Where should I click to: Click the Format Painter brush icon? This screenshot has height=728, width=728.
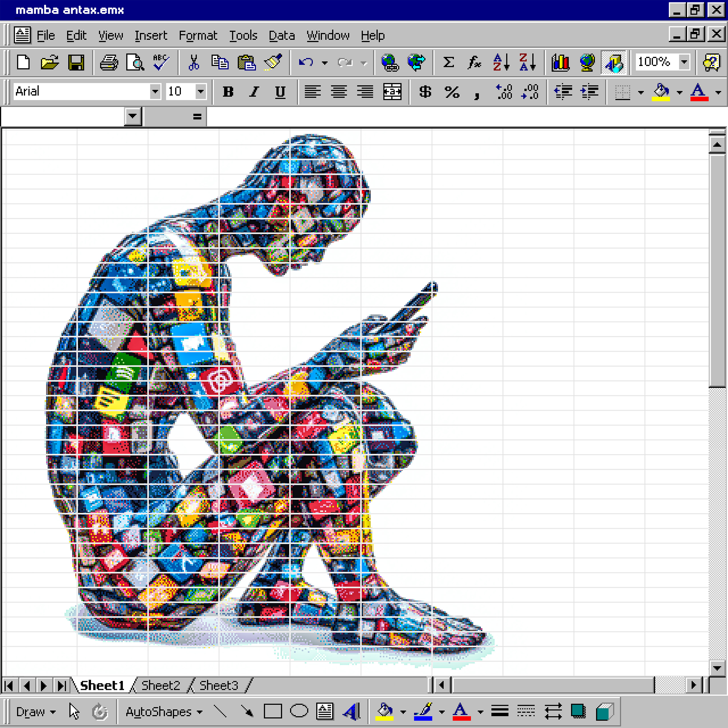tap(273, 62)
